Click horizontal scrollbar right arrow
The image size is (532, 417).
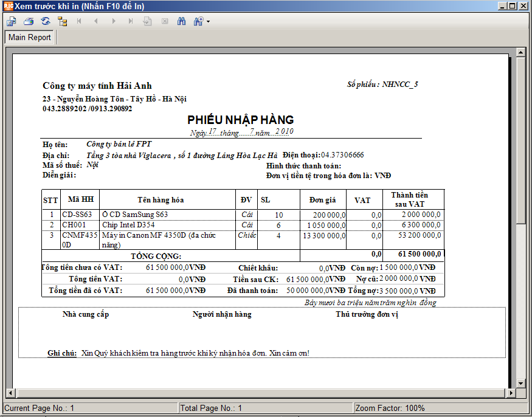pos(511,393)
